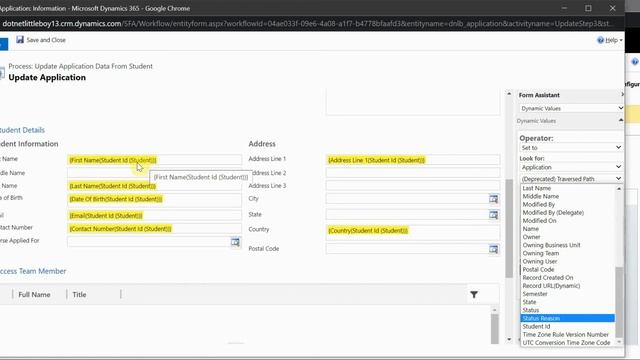The height and width of the screenshot is (360, 640).
Task: Click the Middle Name input field
Action: pyautogui.click(x=154, y=173)
